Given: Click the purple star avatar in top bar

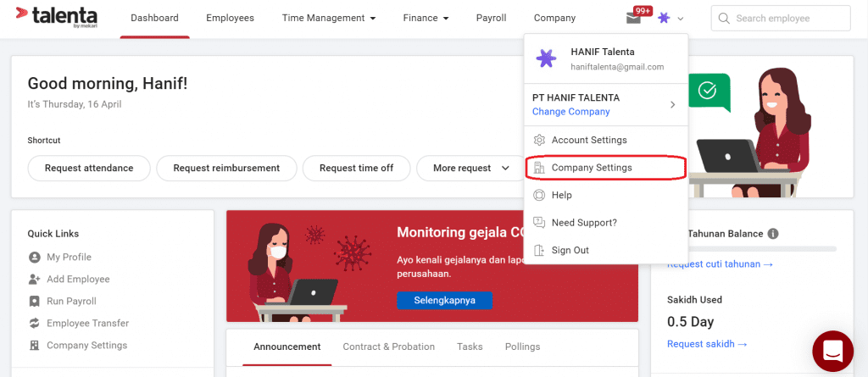Looking at the screenshot, I should 664,19.
